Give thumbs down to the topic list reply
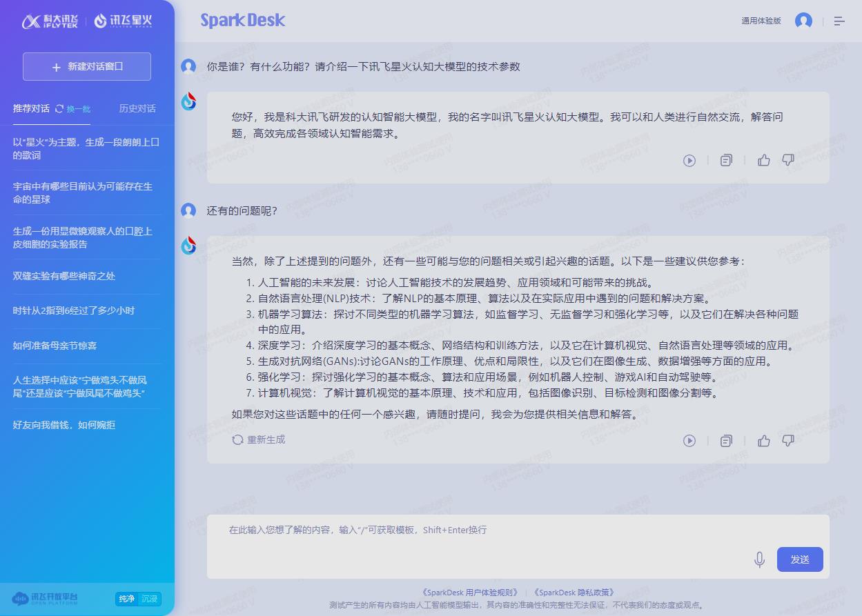 pyautogui.click(x=788, y=441)
